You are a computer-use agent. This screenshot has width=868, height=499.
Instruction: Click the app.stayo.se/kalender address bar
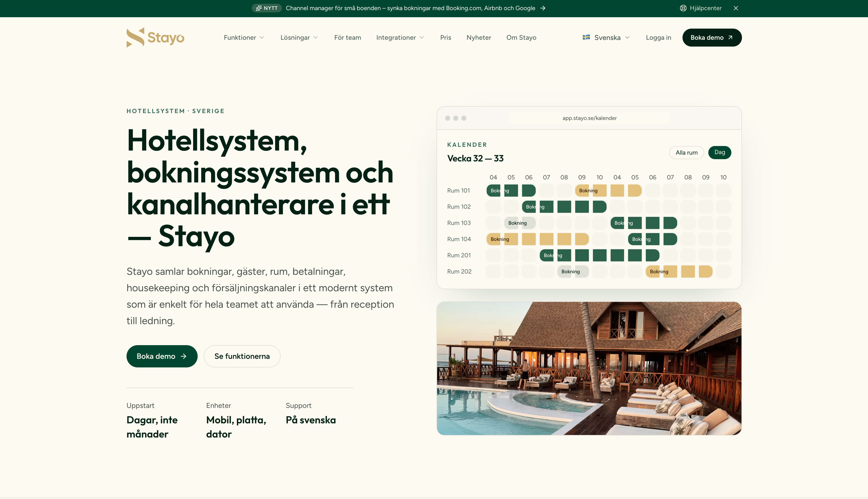589,118
